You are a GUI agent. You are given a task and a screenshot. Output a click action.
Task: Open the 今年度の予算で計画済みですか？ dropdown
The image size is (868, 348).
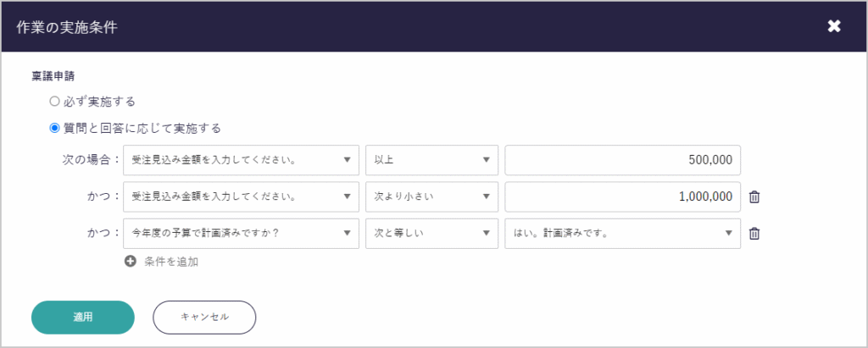[241, 234]
